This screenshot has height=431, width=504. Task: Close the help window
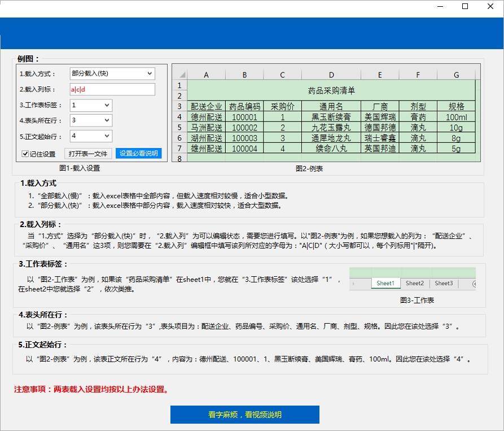point(491,7)
